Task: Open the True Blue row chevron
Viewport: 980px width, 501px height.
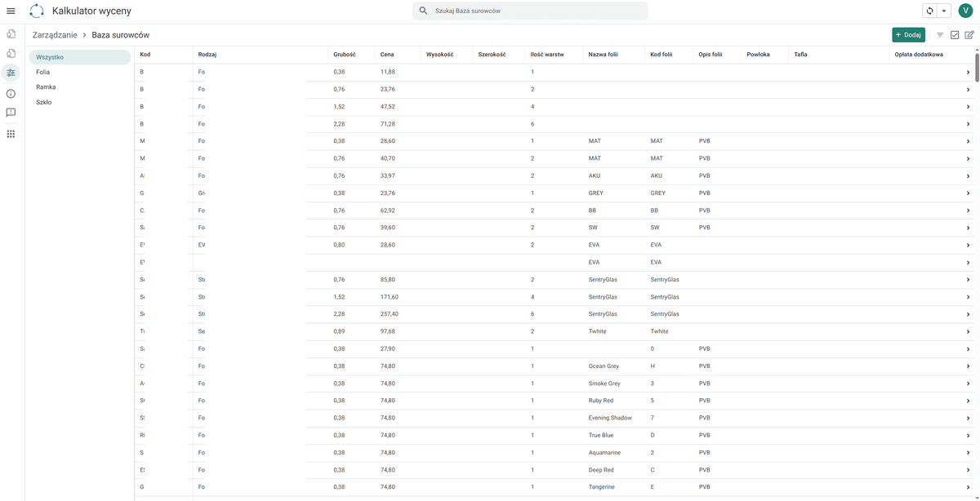Action: click(x=968, y=435)
